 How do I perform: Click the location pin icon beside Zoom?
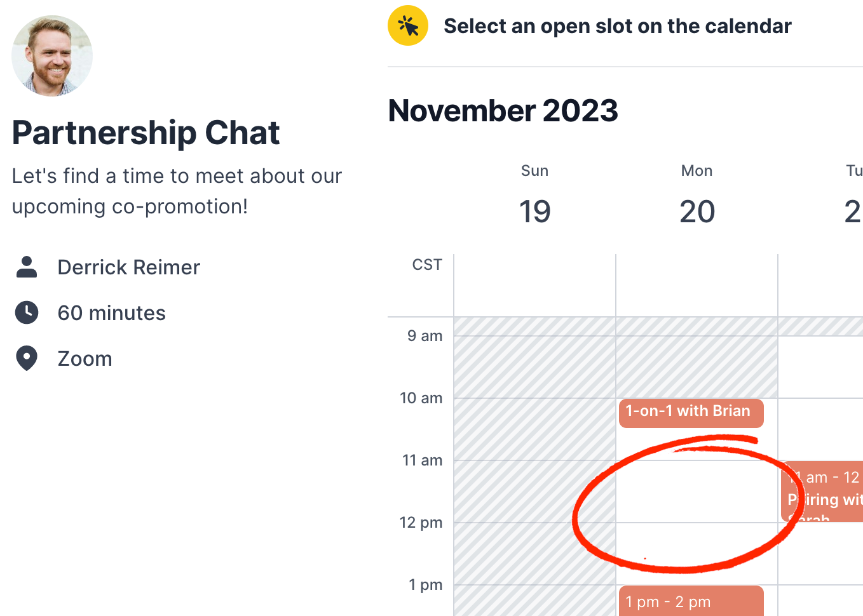click(x=26, y=358)
